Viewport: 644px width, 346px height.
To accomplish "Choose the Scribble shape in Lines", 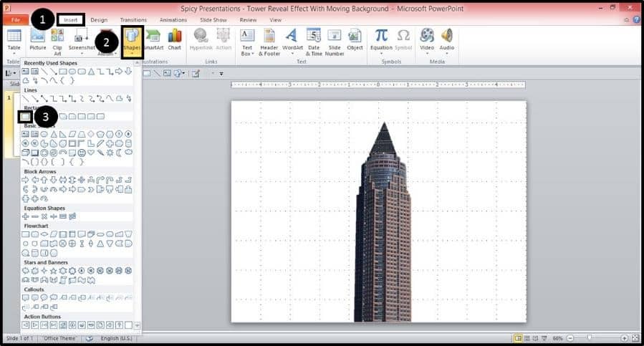I will [129, 99].
